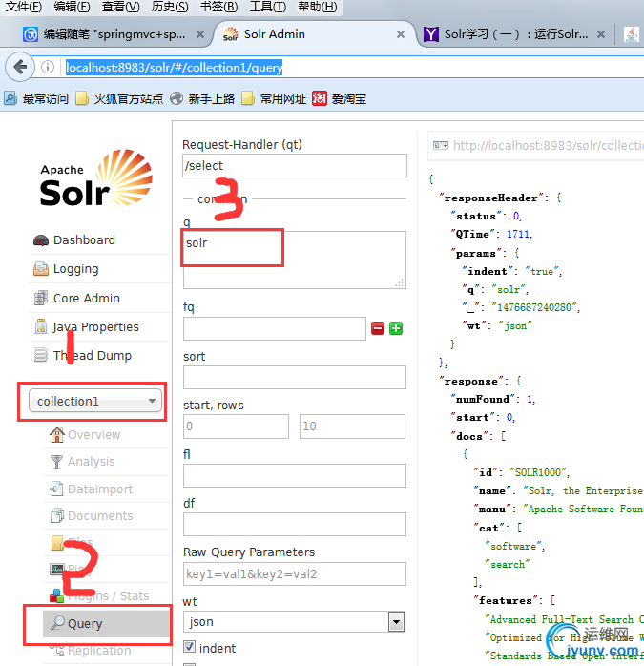Open the 书签(B) menu

(218, 7)
